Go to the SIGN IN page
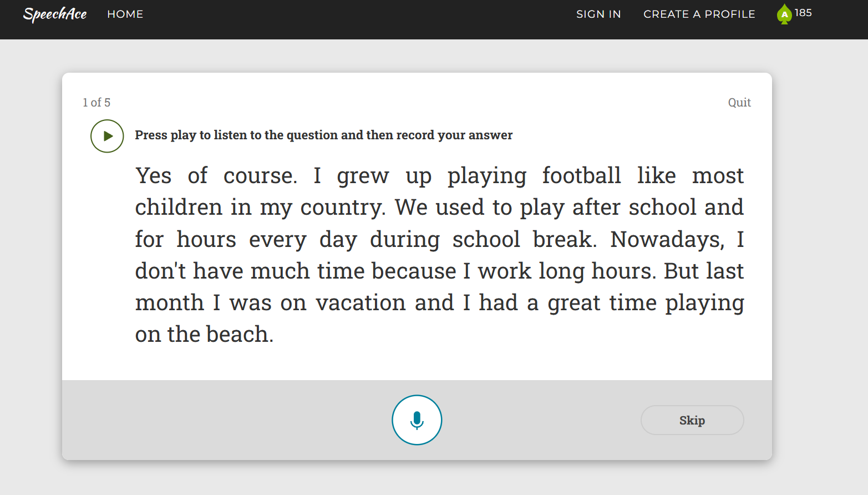 click(x=598, y=14)
